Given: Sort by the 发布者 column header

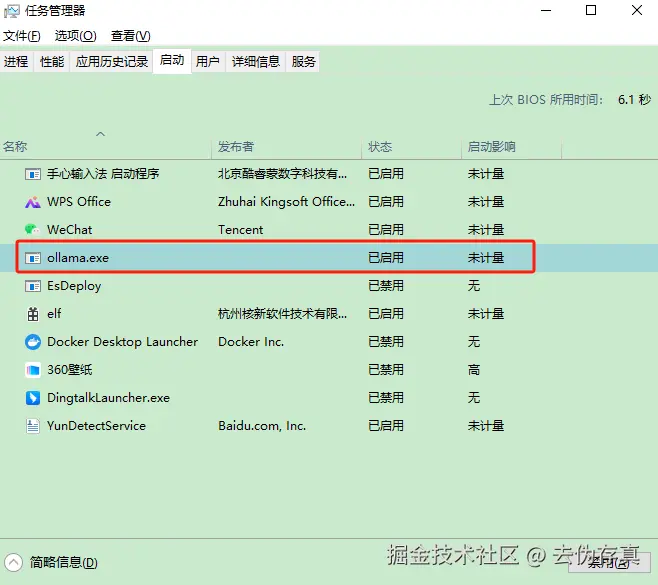Looking at the screenshot, I should (x=286, y=146).
